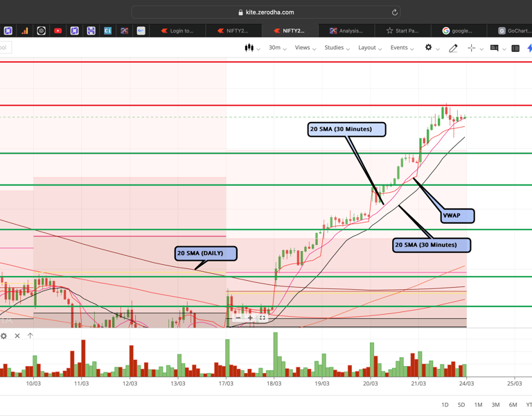Viewport: 532px width, 416px height.
Task: Select the 1M range
Action: pyautogui.click(x=478, y=405)
